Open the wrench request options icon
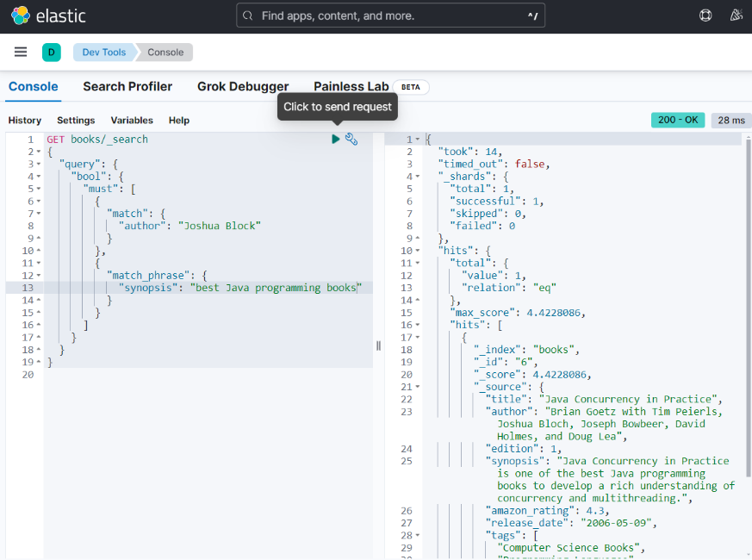The height and width of the screenshot is (560, 752). coord(351,140)
